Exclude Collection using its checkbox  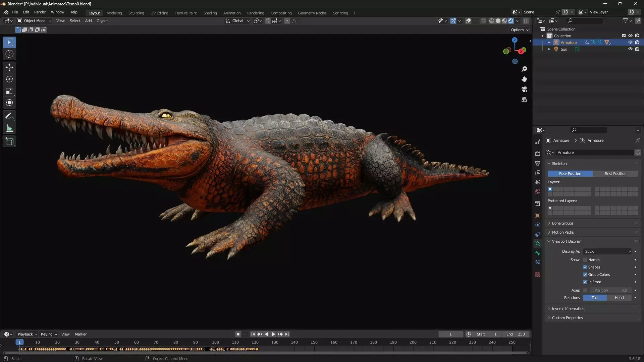click(624, 36)
